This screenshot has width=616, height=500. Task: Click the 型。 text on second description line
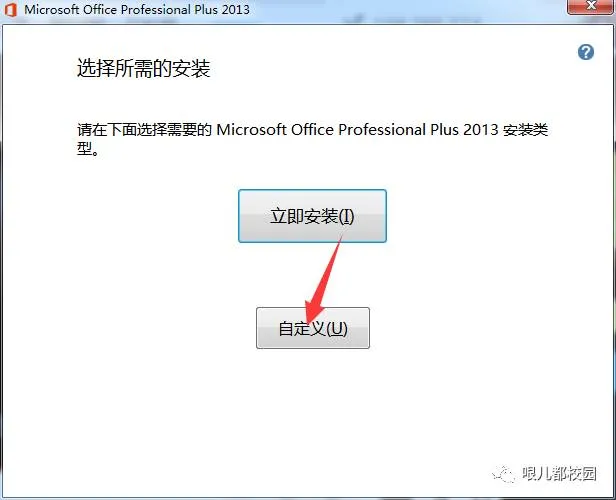click(x=88, y=148)
